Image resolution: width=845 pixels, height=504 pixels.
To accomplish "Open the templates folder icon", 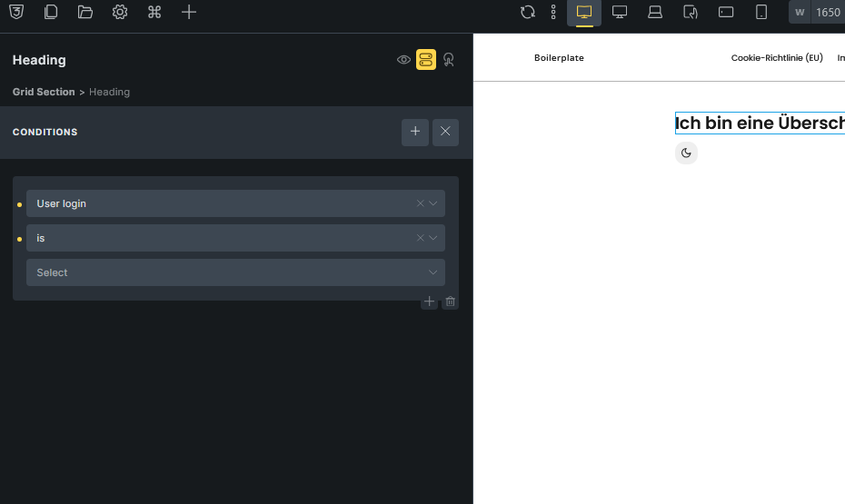I will (x=85, y=12).
